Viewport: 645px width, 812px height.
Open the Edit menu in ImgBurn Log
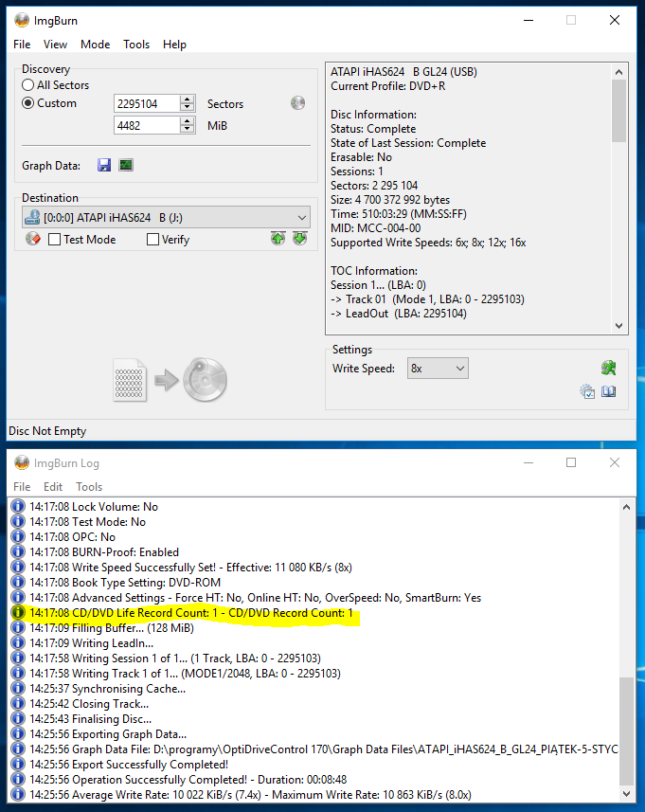coord(53,487)
